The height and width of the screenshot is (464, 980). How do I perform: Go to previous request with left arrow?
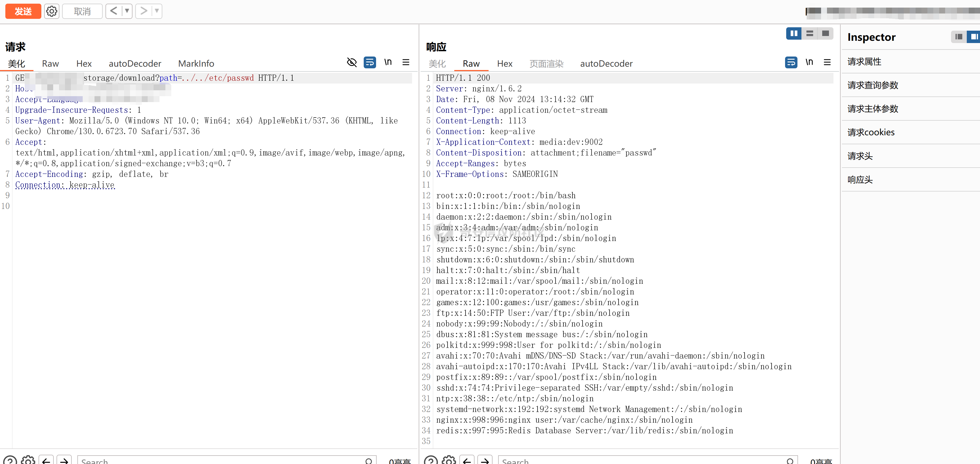pos(113,11)
